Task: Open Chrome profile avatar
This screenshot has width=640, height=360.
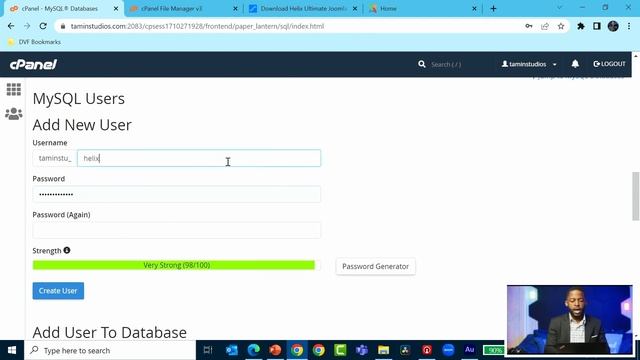Action: click(613, 26)
